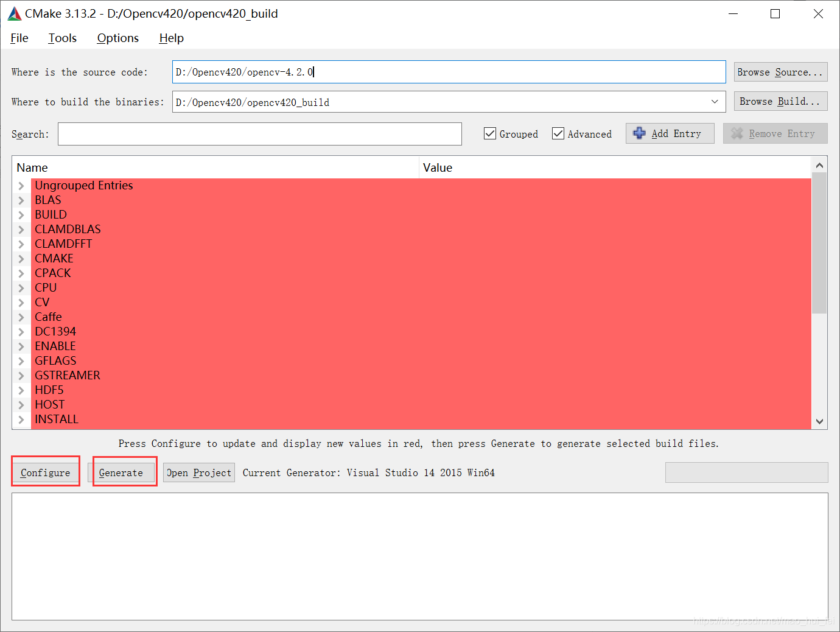Image resolution: width=840 pixels, height=632 pixels.
Task: Click the Name column header
Action: pyautogui.click(x=215, y=167)
